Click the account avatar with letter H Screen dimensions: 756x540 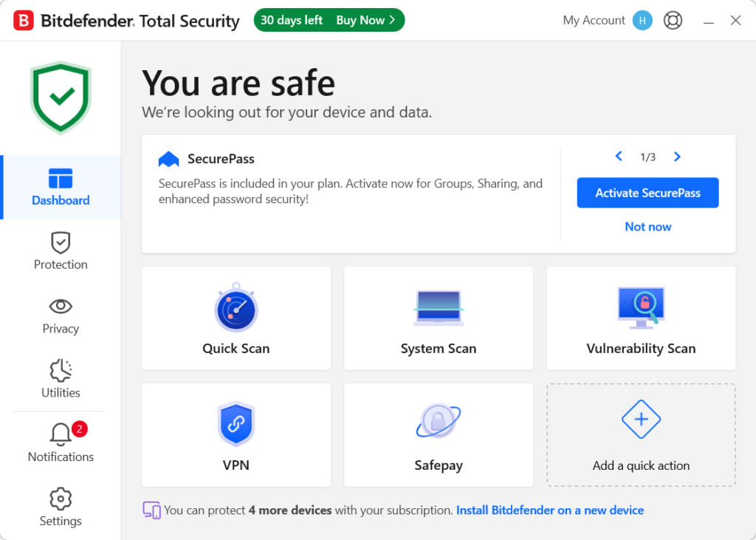click(642, 20)
